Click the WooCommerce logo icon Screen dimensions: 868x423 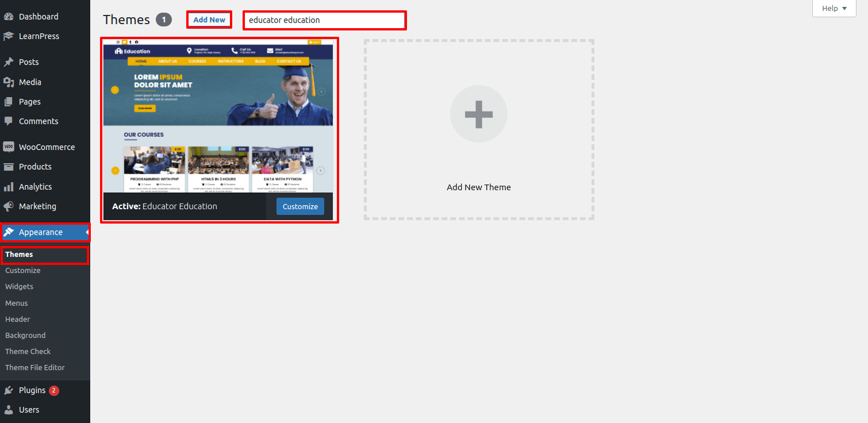pyautogui.click(x=9, y=147)
